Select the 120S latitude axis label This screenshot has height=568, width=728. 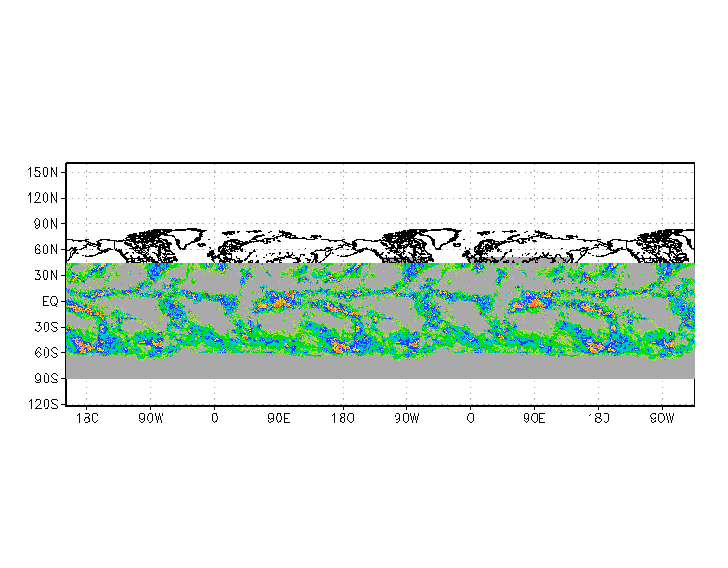tap(43, 405)
